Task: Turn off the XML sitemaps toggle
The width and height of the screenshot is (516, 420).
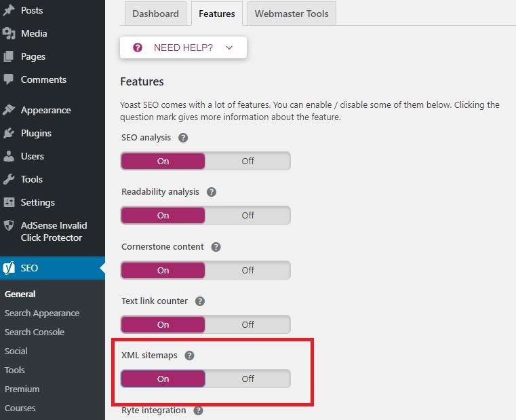Action: click(247, 379)
